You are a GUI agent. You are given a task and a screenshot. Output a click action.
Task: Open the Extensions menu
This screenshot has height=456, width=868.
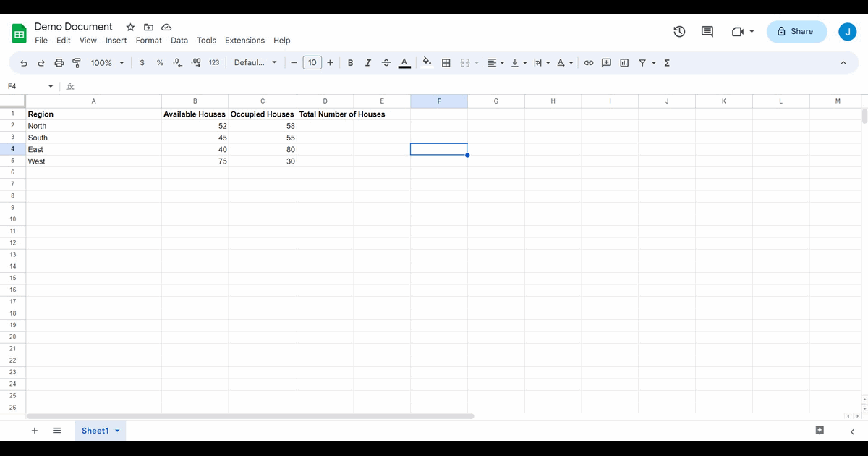pos(245,41)
